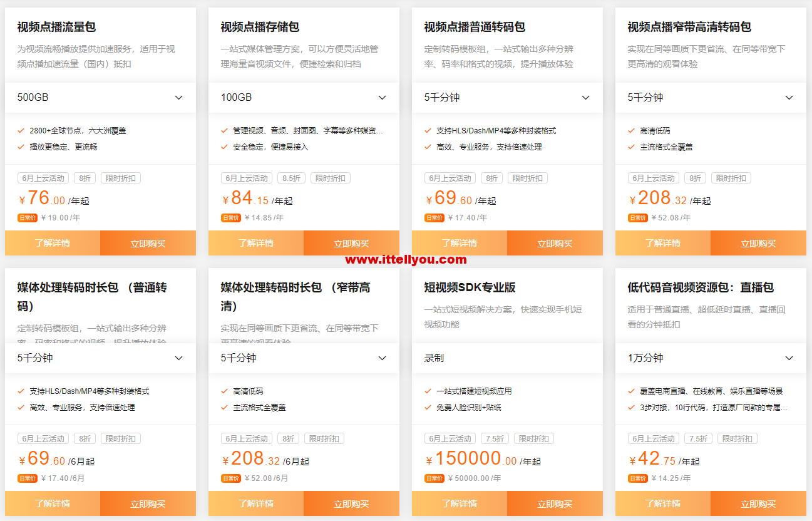Image resolution: width=812 pixels, height=521 pixels.
Task: Click 了解详情 for 视频点播存储包
Action: 256,244
